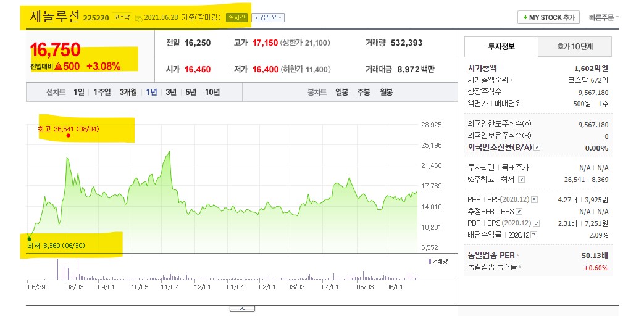Click the 최저 8,369 (06/30) chart label
Screen dimensions: 644x316
pyautogui.click(x=56, y=246)
